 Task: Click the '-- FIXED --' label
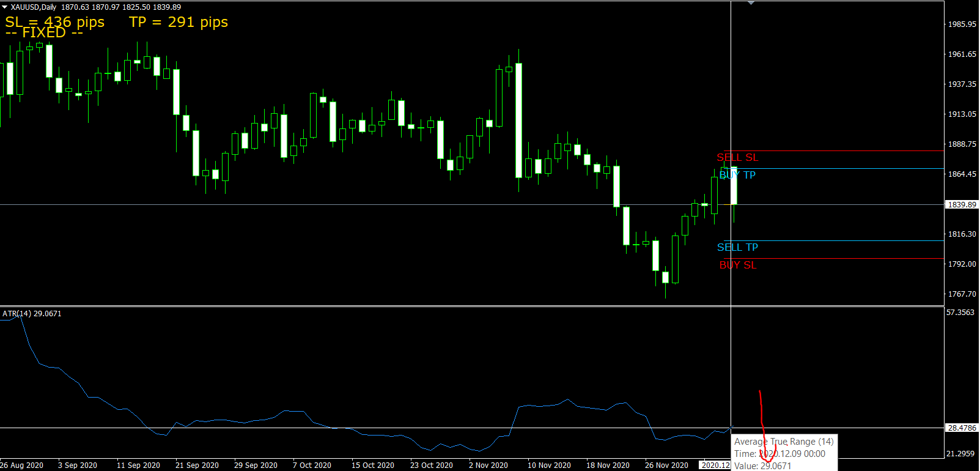[44, 33]
